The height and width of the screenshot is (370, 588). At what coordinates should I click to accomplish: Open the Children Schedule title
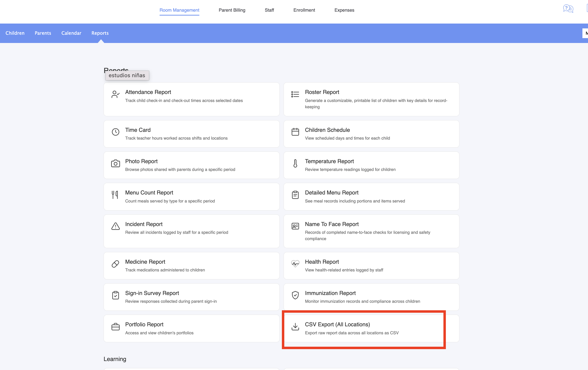pos(327,130)
